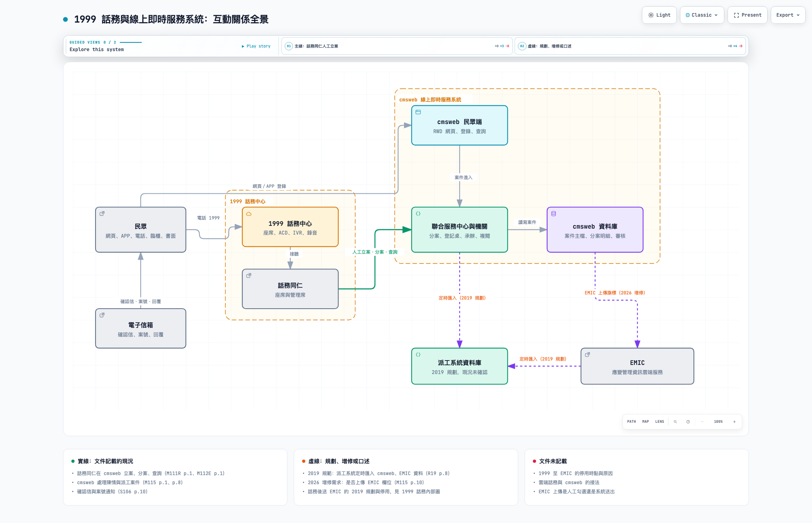Click legend heading 實線：文件記載的現況
The width and height of the screenshot is (812, 523).
point(105,461)
